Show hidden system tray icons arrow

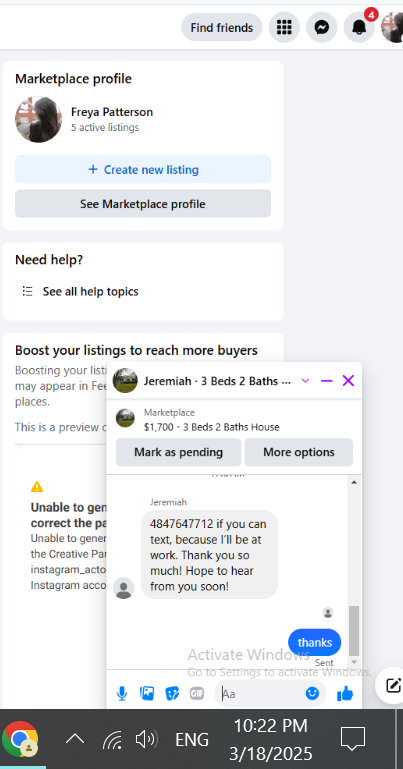[x=75, y=739]
